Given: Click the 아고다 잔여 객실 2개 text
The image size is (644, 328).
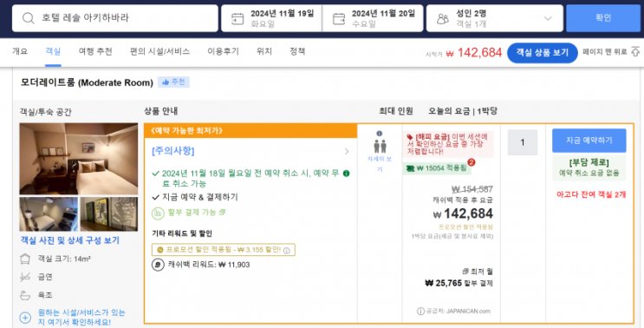Looking at the screenshot, I should pos(591,194).
